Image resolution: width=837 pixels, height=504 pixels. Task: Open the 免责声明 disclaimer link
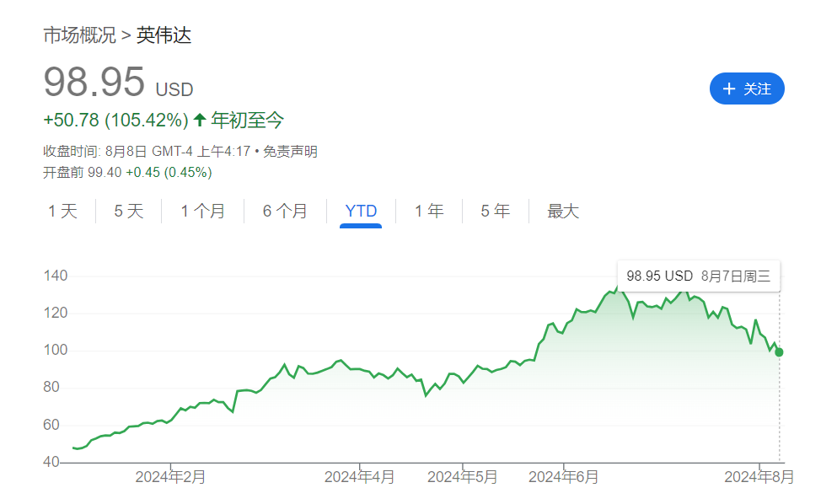pyautogui.click(x=290, y=152)
